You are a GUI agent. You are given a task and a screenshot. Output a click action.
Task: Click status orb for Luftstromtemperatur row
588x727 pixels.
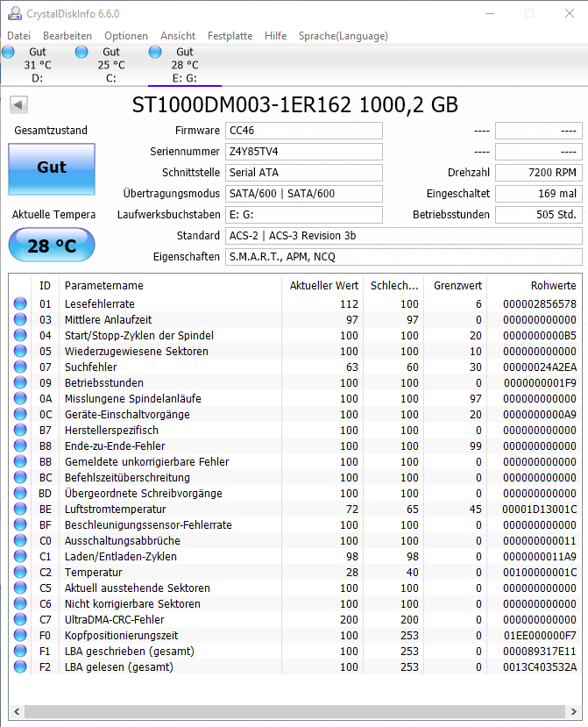20,509
